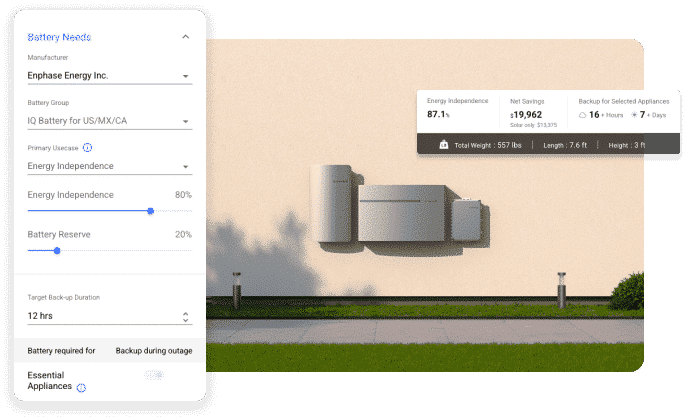Click the Energy Independence slider handle
The height and width of the screenshot is (419, 684).
pos(150,211)
